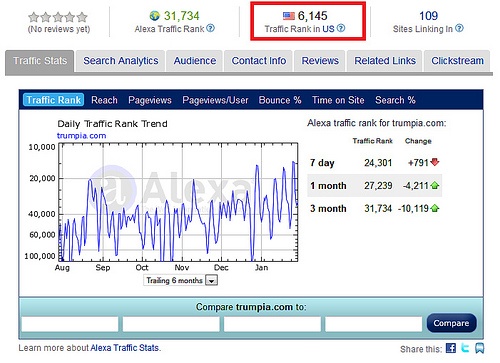Open the trumpia.com chart link

click(81, 136)
